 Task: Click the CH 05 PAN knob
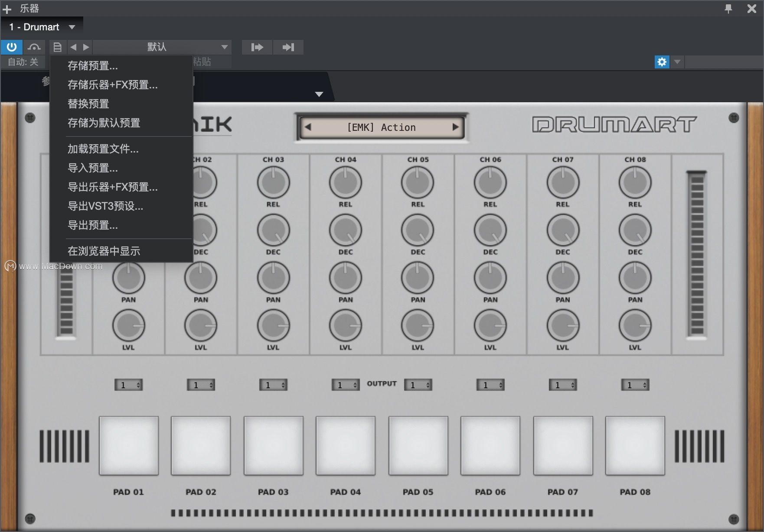point(418,278)
